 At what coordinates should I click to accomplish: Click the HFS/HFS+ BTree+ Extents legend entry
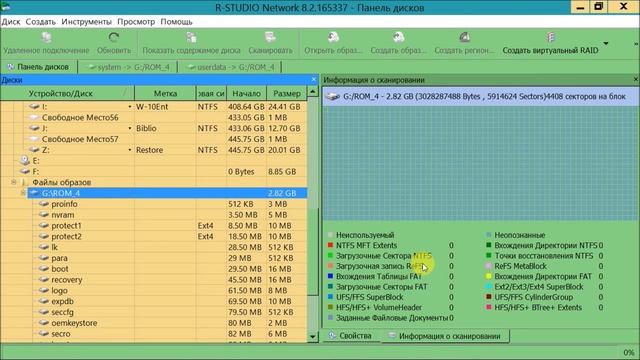[x=538, y=307]
